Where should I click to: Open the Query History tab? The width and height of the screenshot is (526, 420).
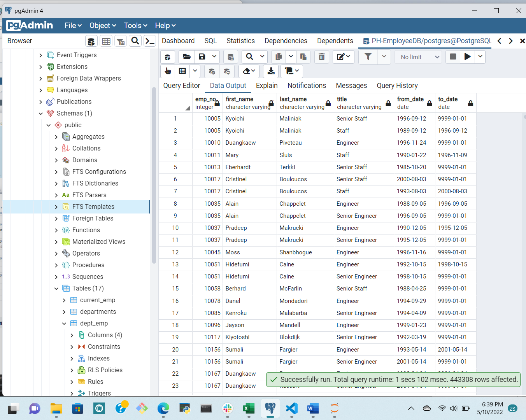pyautogui.click(x=397, y=86)
